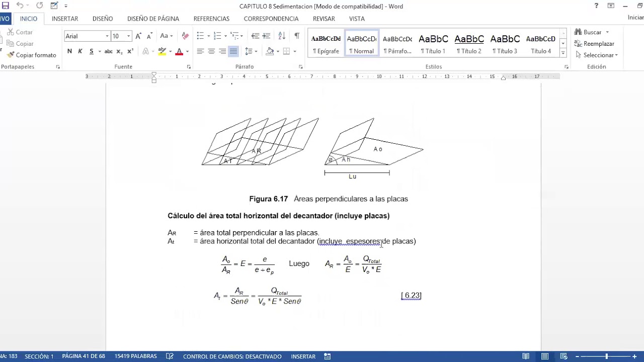Align the paragraph to the right
This screenshot has height=362, width=644.
[222, 51]
